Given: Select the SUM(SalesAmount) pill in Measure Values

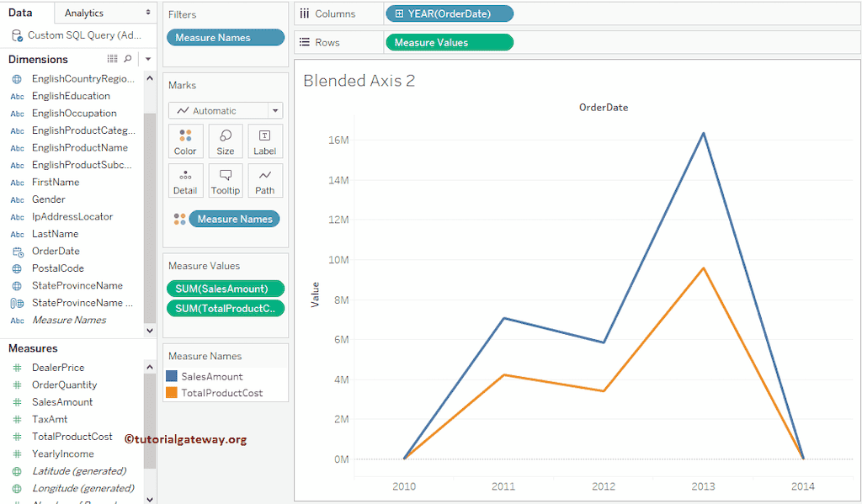Looking at the screenshot, I should pyautogui.click(x=225, y=289).
